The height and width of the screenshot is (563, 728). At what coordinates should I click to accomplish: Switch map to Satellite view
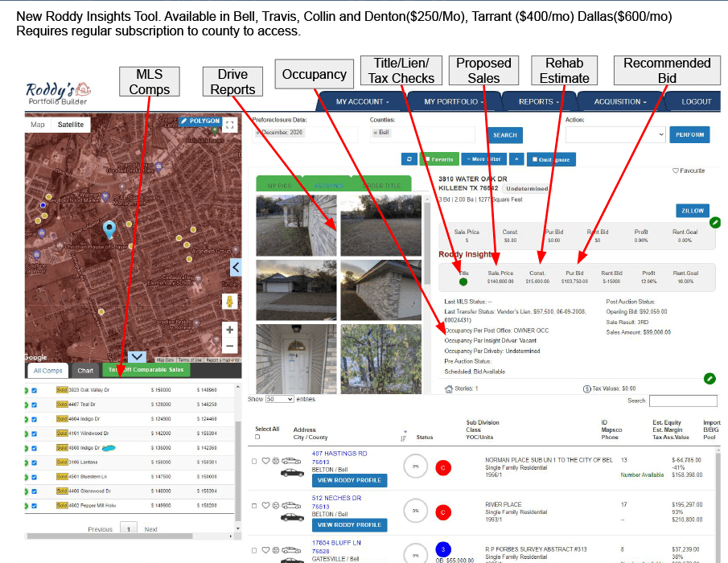point(71,125)
